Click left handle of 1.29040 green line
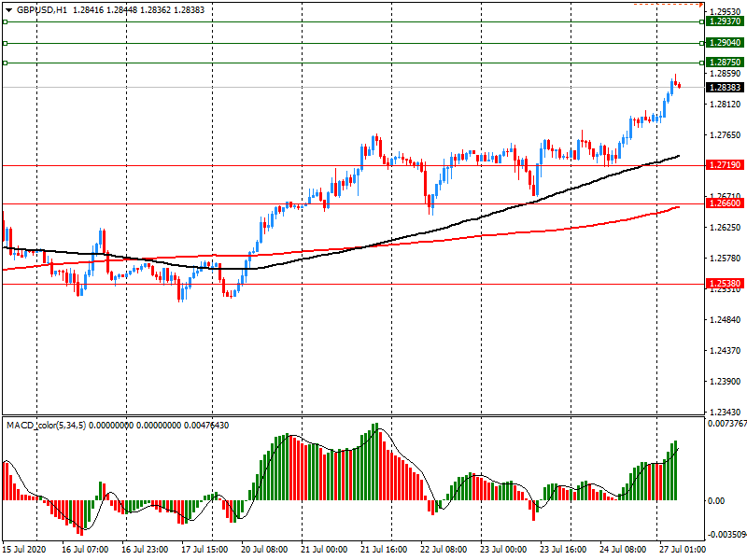This screenshot has width=747, height=560. 6,43
